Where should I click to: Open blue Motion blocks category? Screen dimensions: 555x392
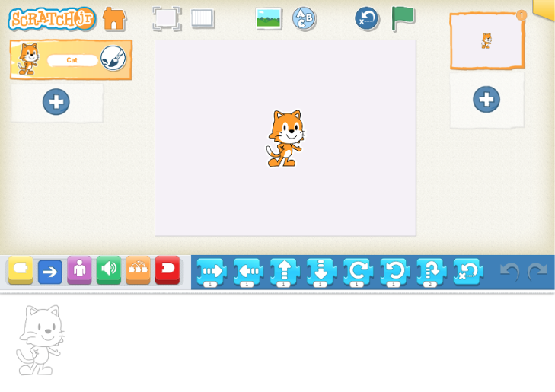[x=50, y=272]
